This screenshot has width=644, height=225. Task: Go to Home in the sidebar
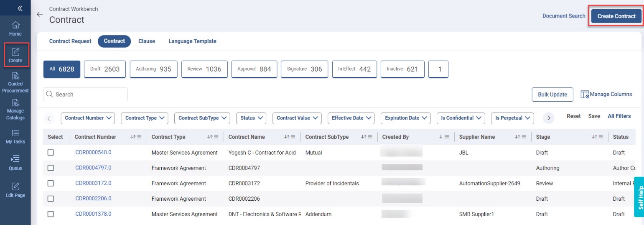(x=15, y=28)
